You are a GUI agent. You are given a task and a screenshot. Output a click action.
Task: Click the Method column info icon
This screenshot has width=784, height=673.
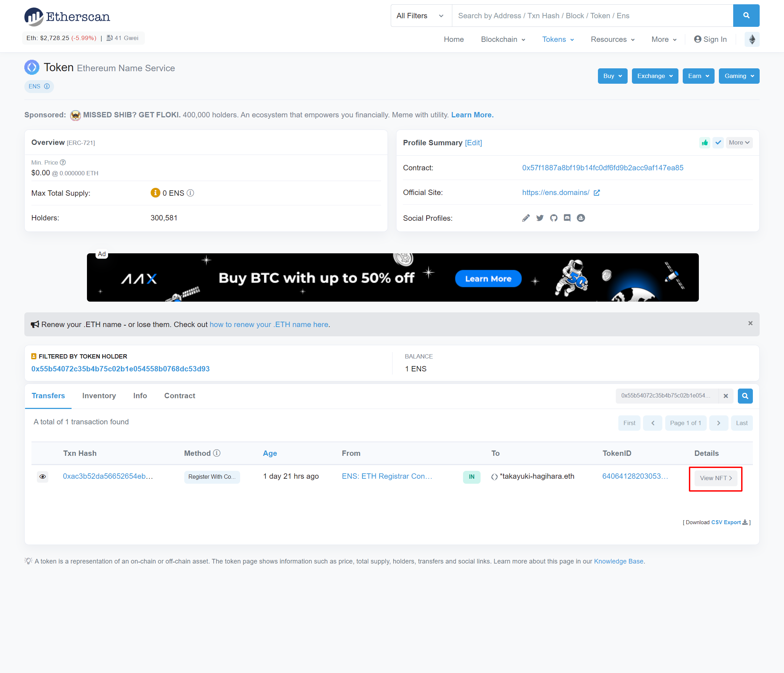[217, 453]
